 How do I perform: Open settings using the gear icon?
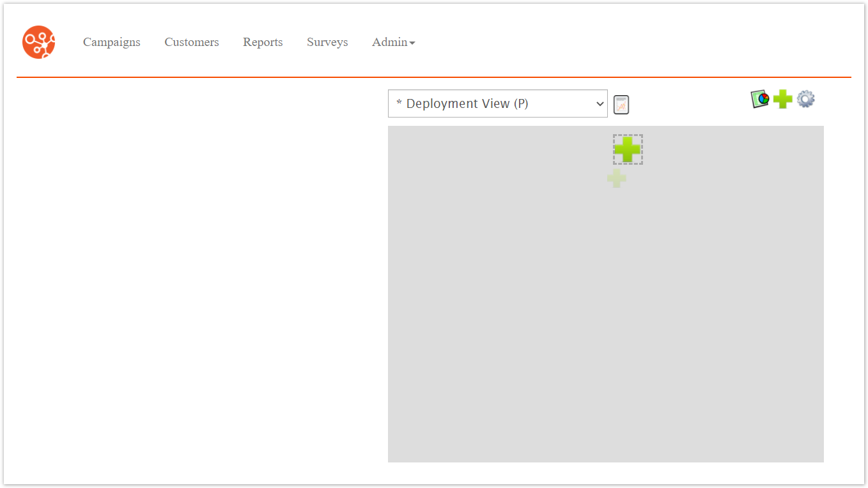point(805,99)
